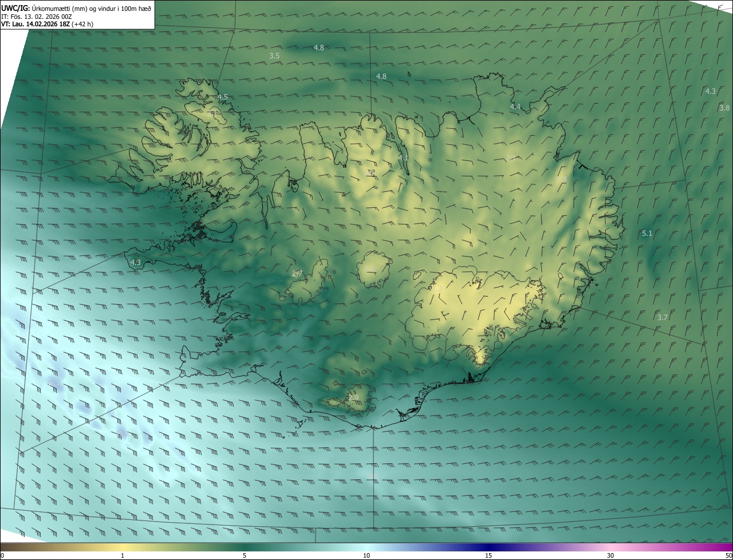Click the 3.8 value label at the map's eastern edge
Image resolution: width=733 pixels, height=560 pixels.
724,108
